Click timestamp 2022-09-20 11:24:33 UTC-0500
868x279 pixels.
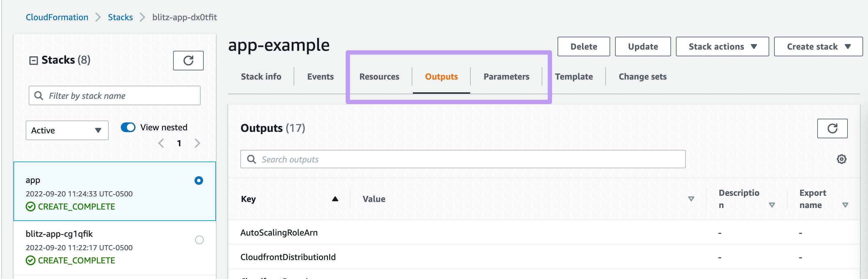(79, 194)
